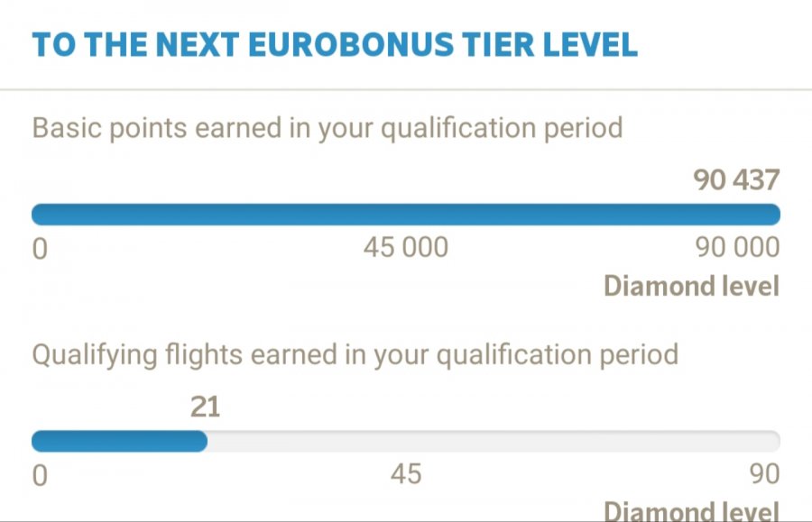Image resolution: width=812 pixels, height=522 pixels.
Task: Click the 0 mark under the flights bar
Action: pos(40,474)
